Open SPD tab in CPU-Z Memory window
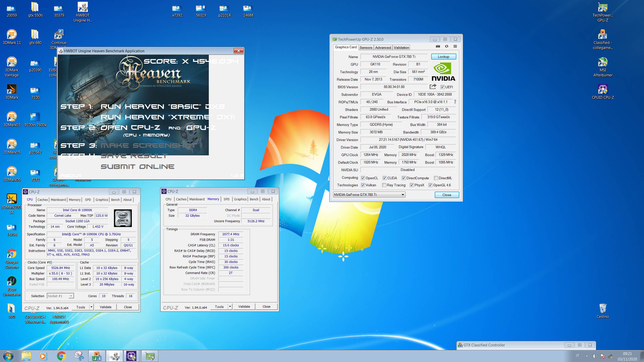The height and width of the screenshot is (362, 644). tap(226, 199)
